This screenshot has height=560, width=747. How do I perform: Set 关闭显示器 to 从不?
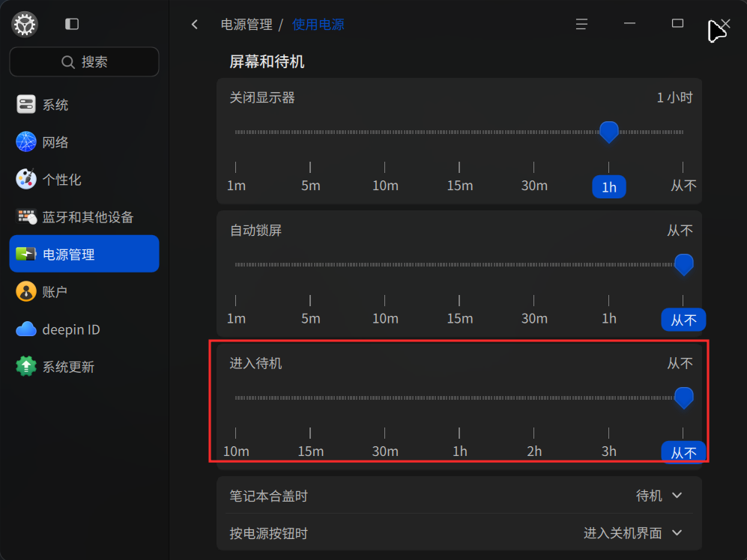pyautogui.click(x=683, y=185)
